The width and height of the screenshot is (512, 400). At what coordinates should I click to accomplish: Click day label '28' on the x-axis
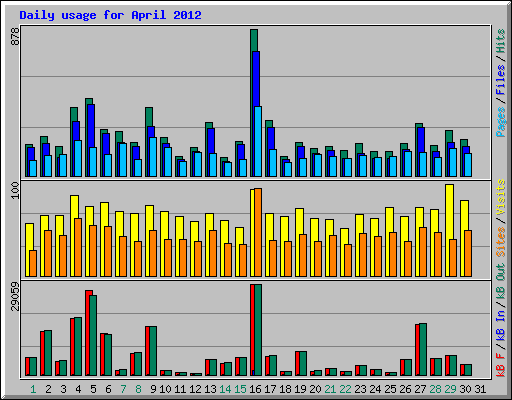pyautogui.click(x=435, y=389)
